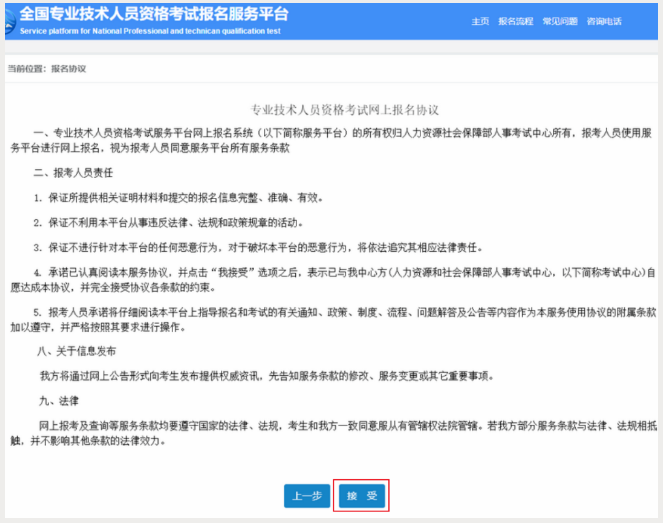Image resolution: width=663 pixels, height=523 pixels.
Task: Click clause 2 about 违反法律、法规
Action: (x=169, y=222)
